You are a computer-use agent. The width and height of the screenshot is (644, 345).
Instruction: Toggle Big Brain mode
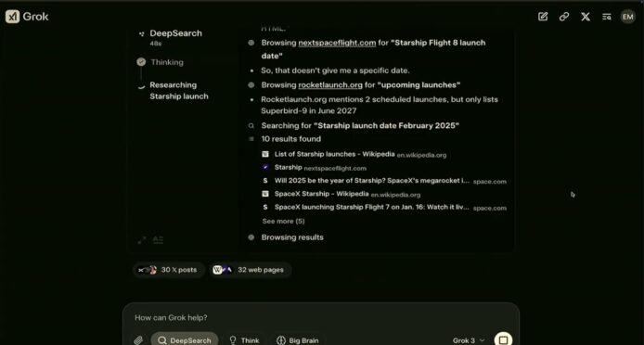click(297, 340)
